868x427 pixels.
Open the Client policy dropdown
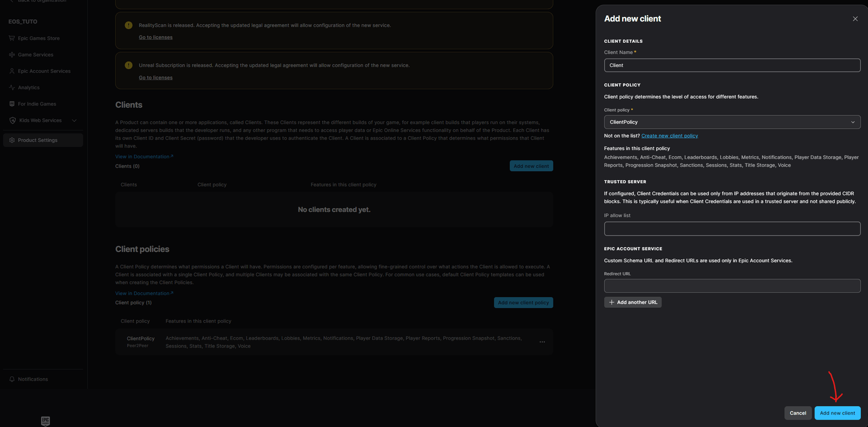(732, 121)
